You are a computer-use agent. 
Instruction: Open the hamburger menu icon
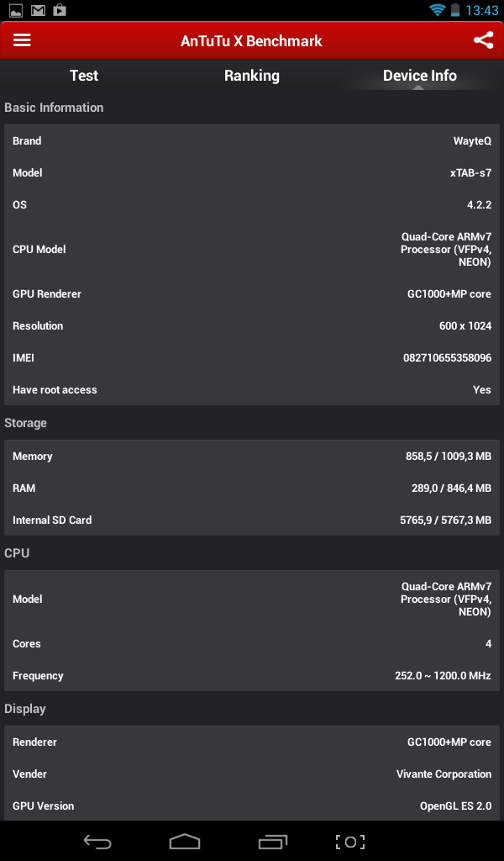22,40
